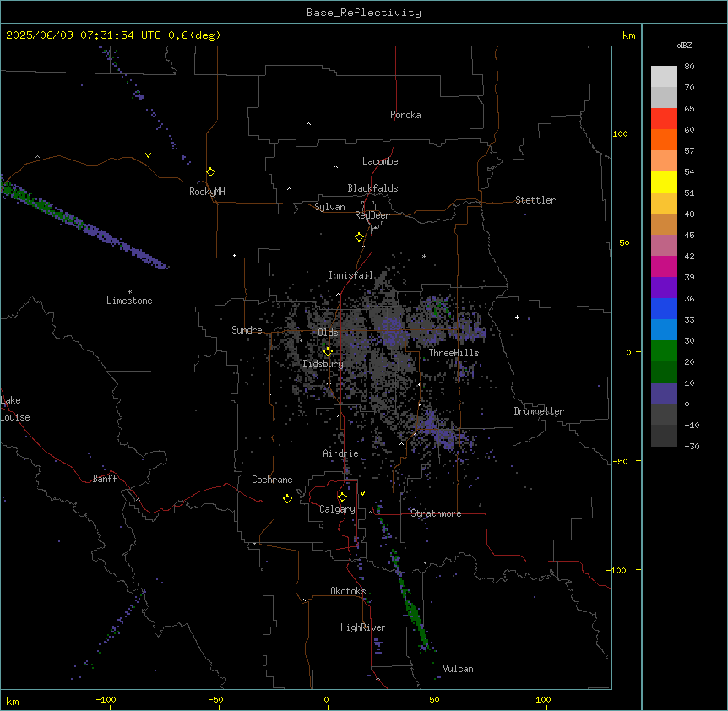This screenshot has height=711, width=728.
Task: Pick the magenta swatch between 42 and 39
Action: pyautogui.click(x=664, y=266)
